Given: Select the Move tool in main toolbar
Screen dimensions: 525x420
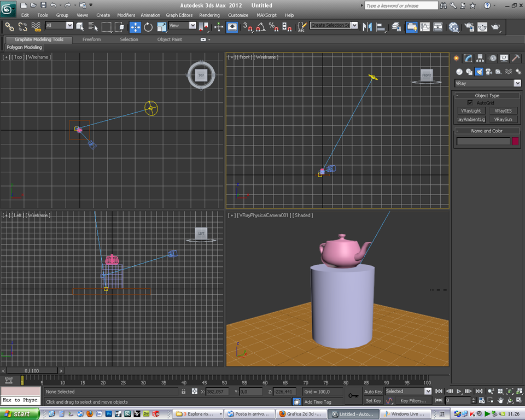Looking at the screenshot, I should (x=135, y=27).
